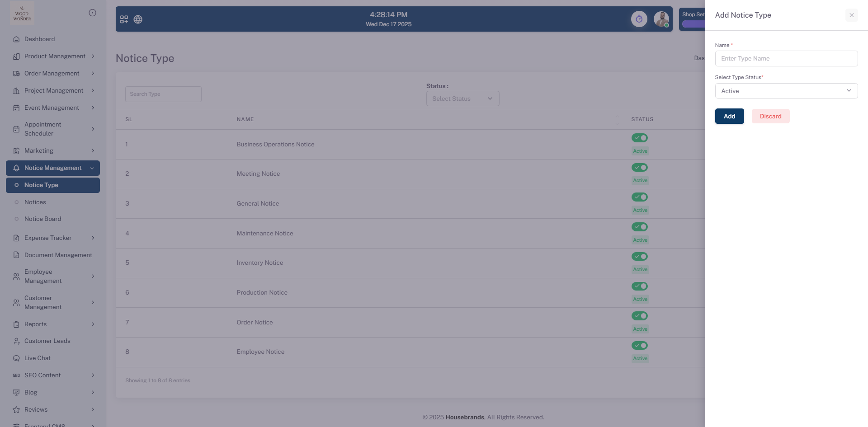Click the user profile avatar
This screenshot has width=868, height=427.
(661, 19)
